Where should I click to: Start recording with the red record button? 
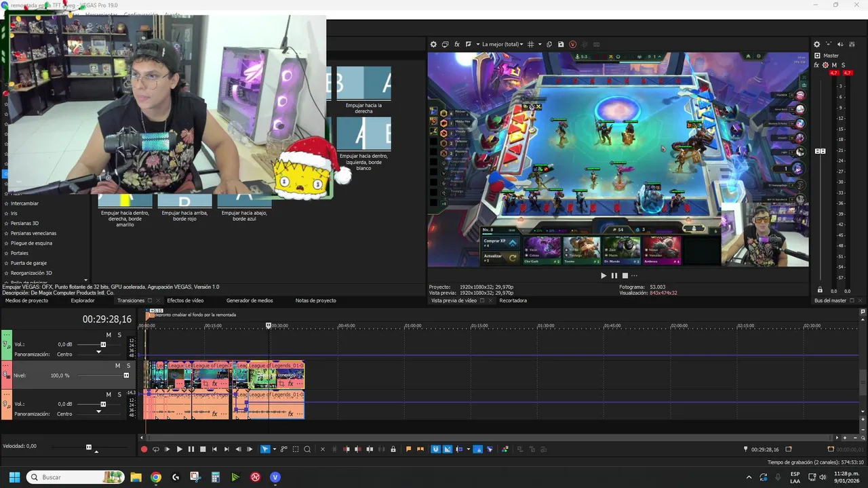tap(144, 449)
